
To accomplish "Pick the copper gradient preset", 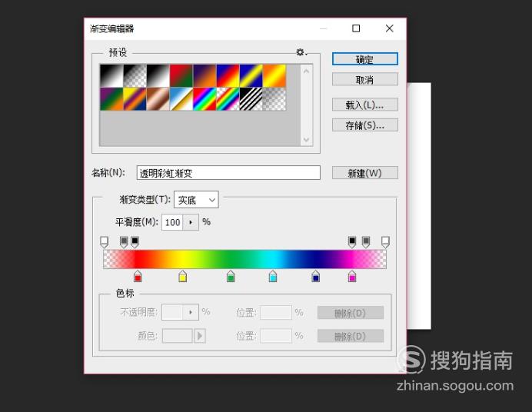I will 158,98.
